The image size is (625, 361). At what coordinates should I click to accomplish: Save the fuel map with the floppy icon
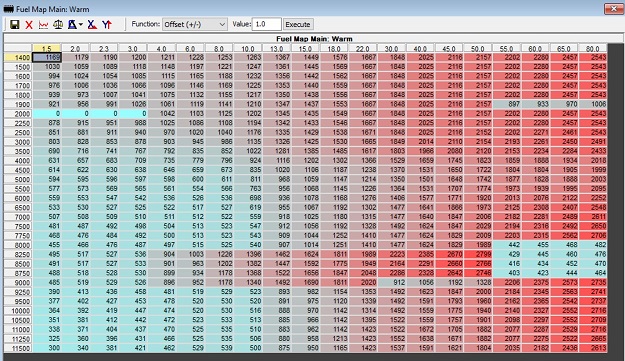pos(15,25)
